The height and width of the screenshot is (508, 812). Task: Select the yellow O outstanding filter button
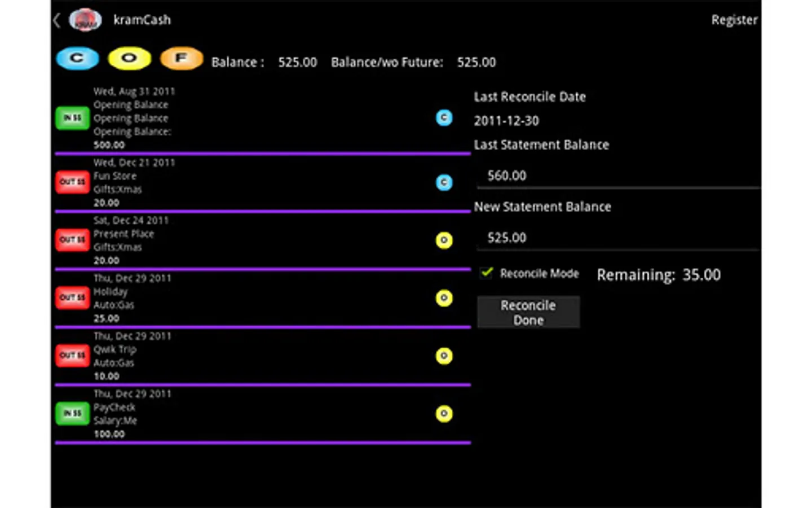(129, 59)
